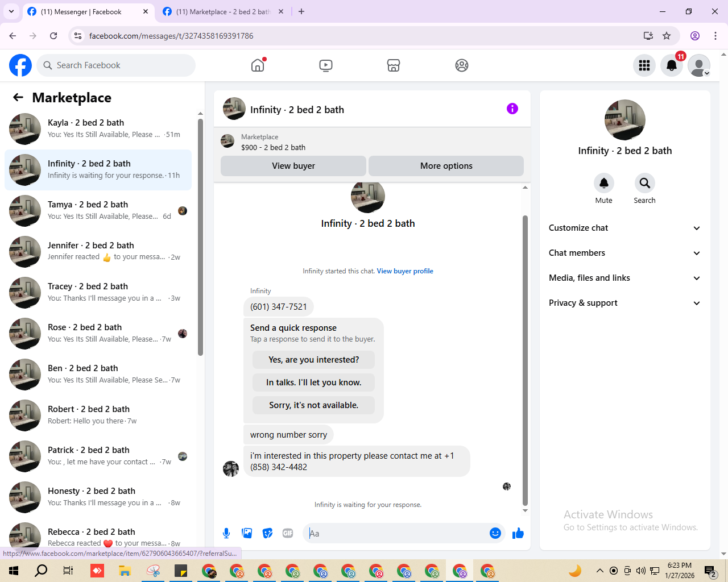
Task: Open the Facebook menu grid icon
Action: [644, 65]
